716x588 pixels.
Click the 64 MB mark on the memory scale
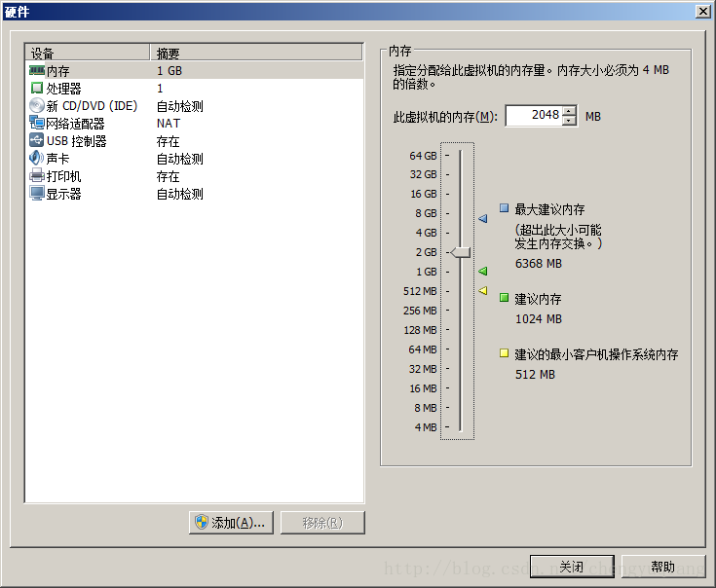pyautogui.click(x=423, y=349)
